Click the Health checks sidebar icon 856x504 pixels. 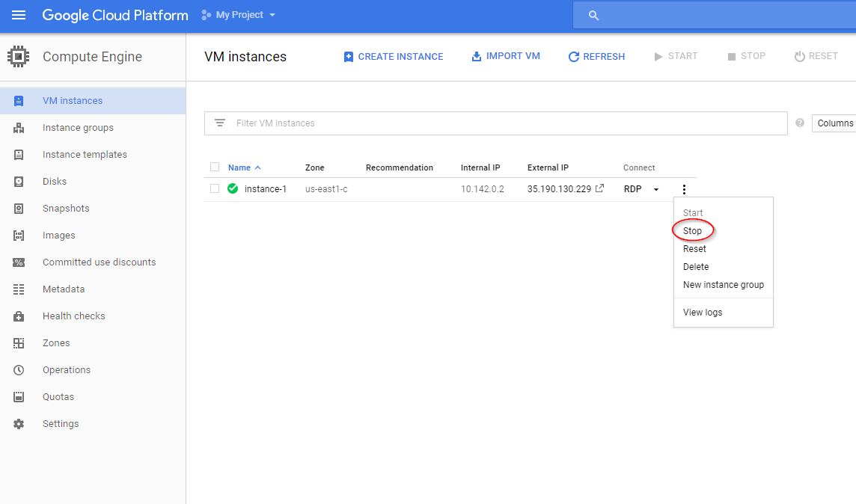point(19,316)
